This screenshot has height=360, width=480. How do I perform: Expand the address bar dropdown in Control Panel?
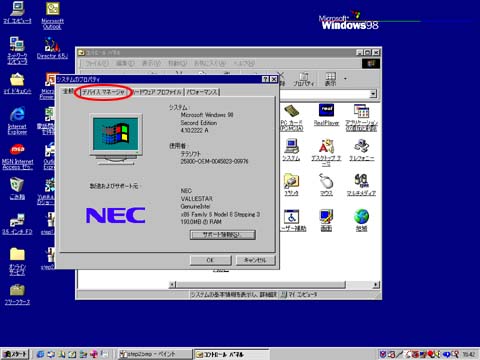pos(373,94)
